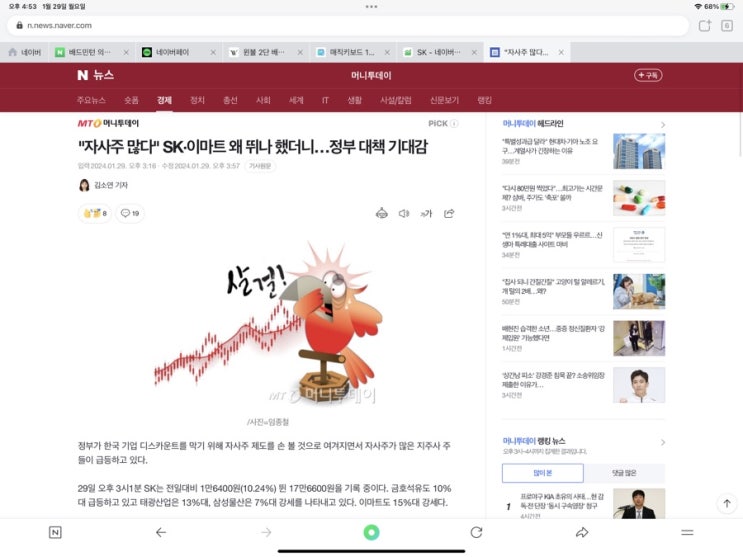Image resolution: width=743 pixels, height=557 pixels.
Task: Open the 정치 menu item
Action: pos(197,100)
